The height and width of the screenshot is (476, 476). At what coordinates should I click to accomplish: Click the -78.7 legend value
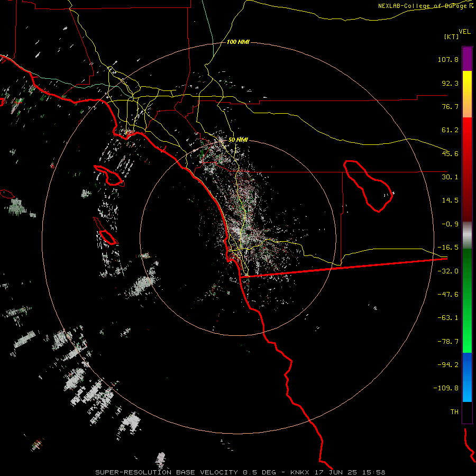point(448,342)
